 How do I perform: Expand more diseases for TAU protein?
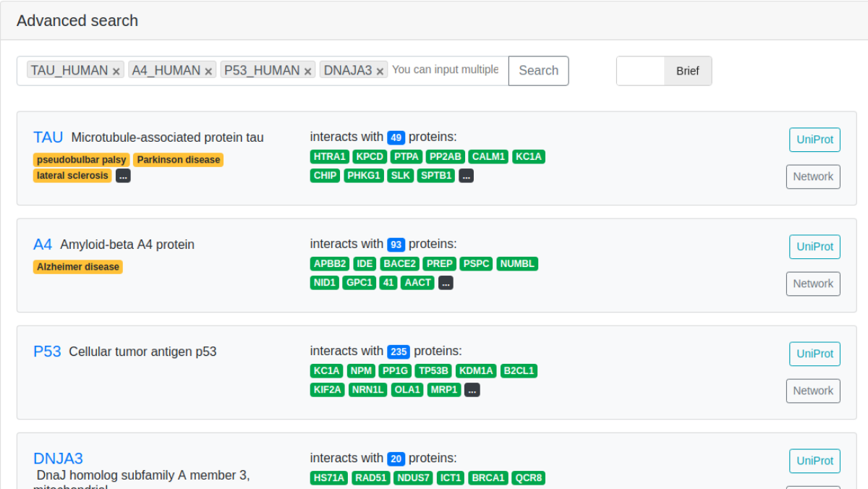coord(123,176)
